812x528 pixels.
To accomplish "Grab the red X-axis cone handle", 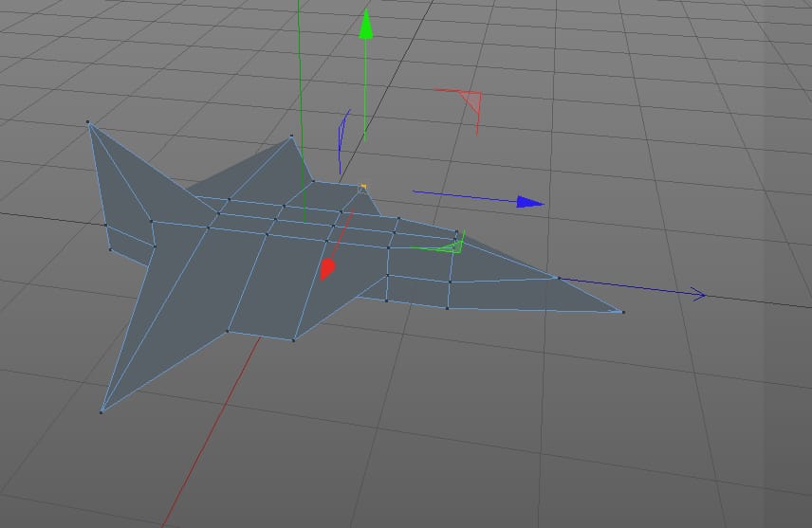I will [x=326, y=269].
